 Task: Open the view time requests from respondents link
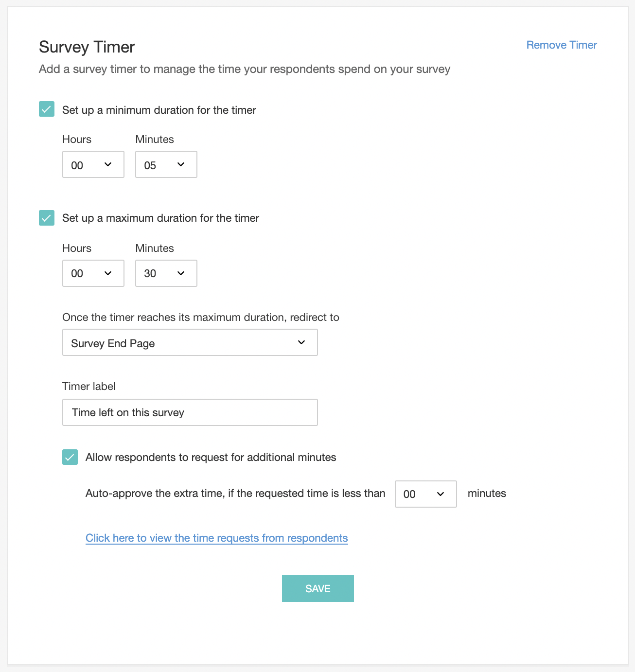pyautogui.click(x=217, y=538)
